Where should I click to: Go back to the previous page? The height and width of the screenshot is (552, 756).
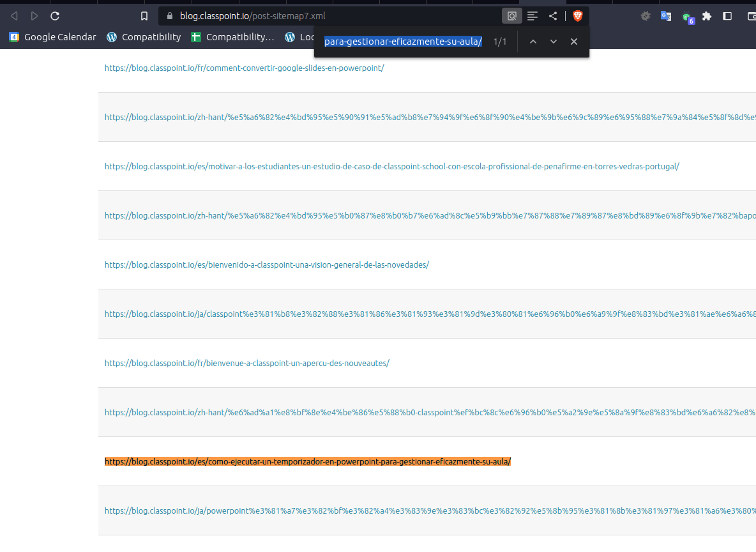coord(15,16)
